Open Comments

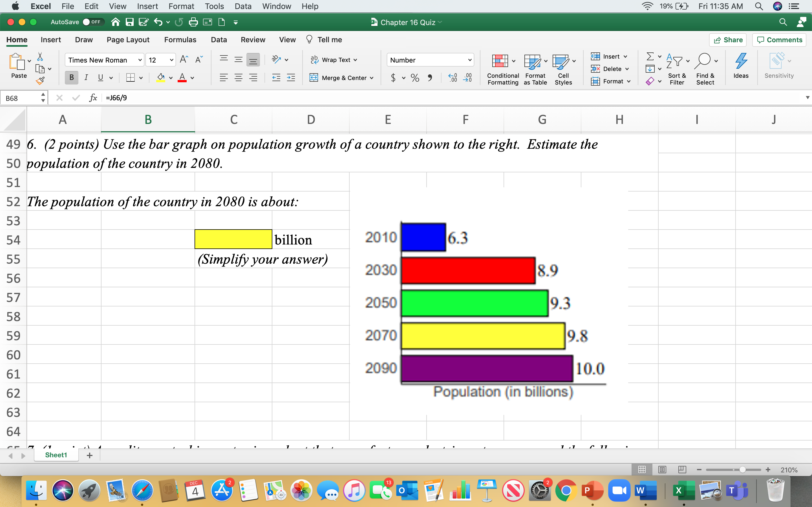[779, 39]
